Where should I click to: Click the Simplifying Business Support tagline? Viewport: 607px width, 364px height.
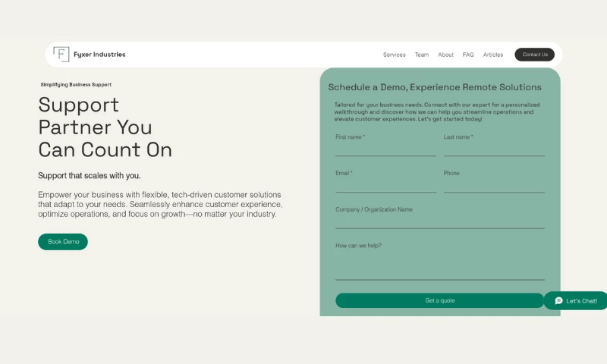76,85
